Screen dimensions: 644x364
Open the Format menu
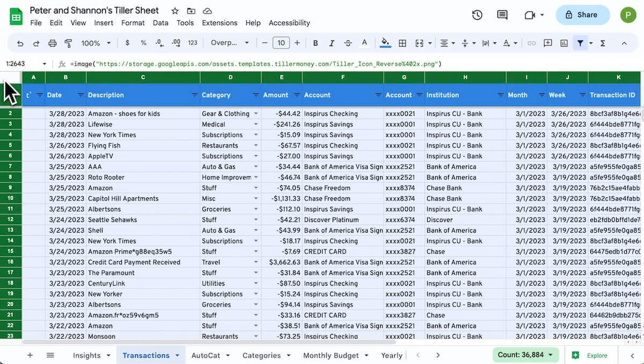[133, 23]
